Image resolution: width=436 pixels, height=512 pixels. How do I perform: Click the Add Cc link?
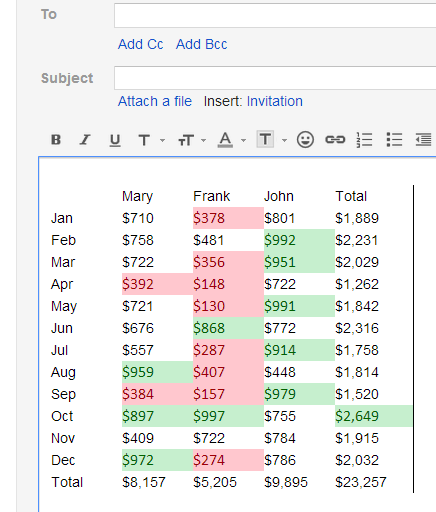tap(140, 44)
